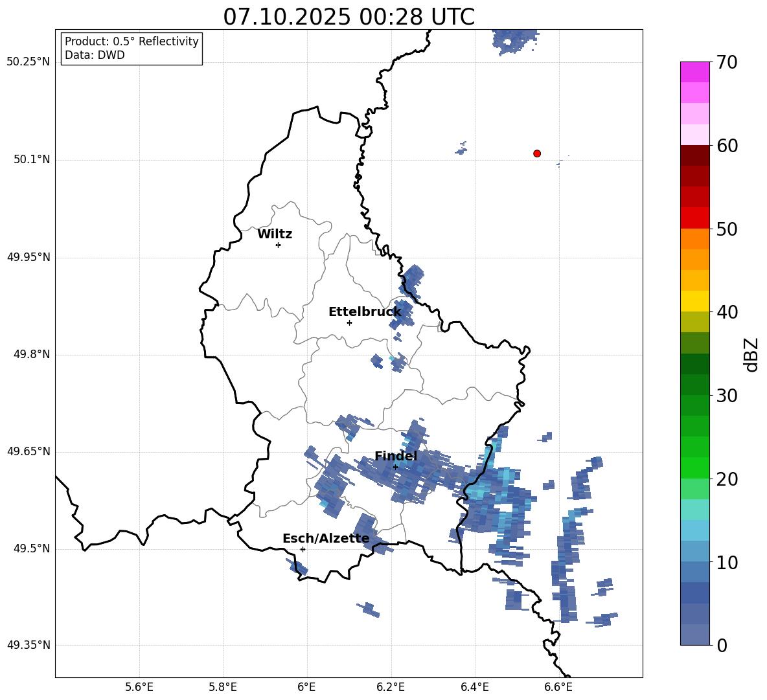The width and height of the screenshot is (767, 700).
Task: Click the 10 tick label on colorbar
Action: (x=726, y=562)
